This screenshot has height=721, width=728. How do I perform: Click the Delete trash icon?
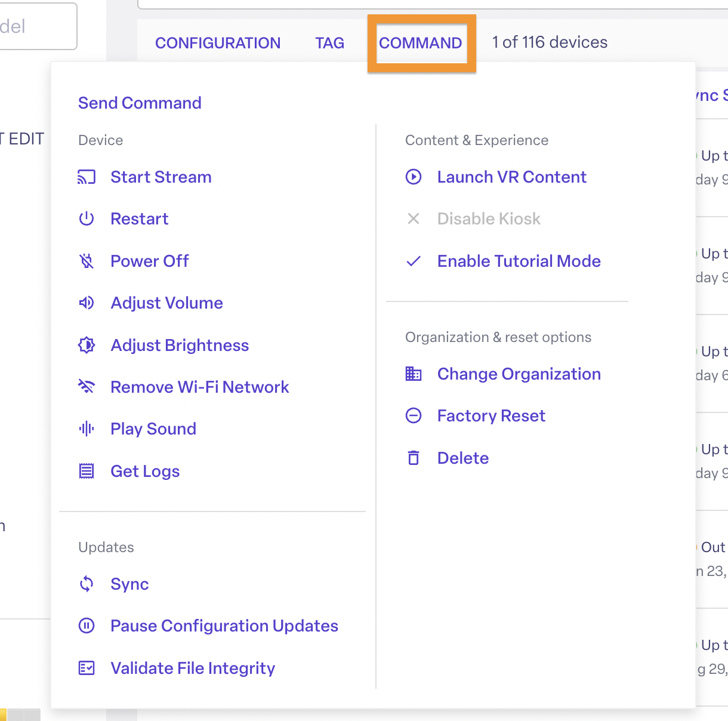click(414, 458)
